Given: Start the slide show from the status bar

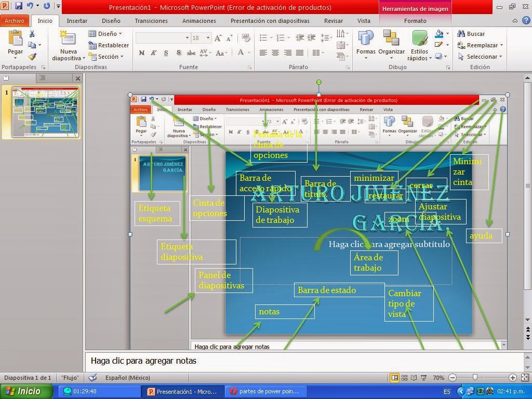Looking at the screenshot, I should (424, 378).
